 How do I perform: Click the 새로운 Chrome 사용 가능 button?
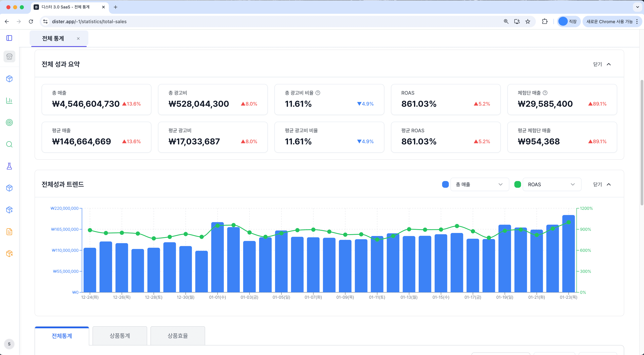pyautogui.click(x=609, y=22)
